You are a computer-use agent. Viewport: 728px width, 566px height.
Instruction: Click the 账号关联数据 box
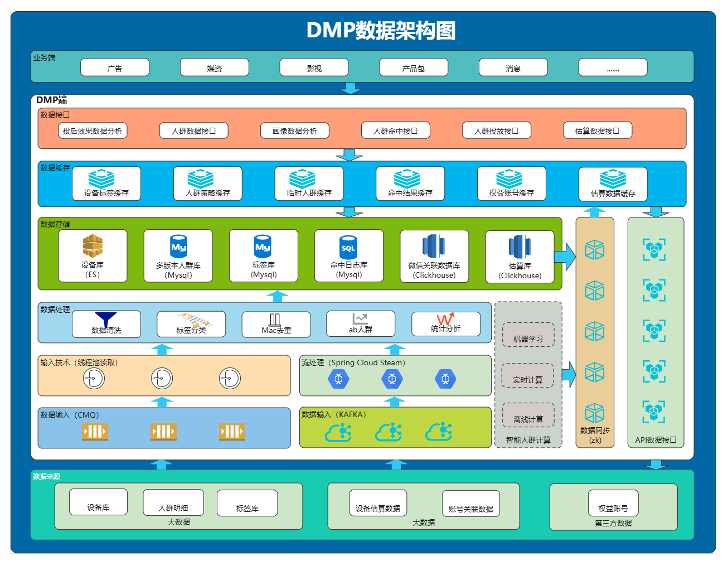click(471, 504)
